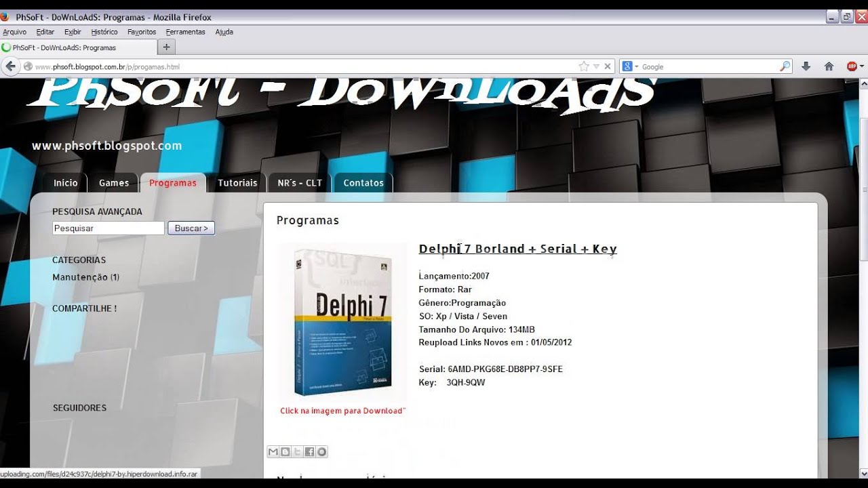Image resolution: width=868 pixels, height=488 pixels.
Task: Click the search magnifier icon
Action: (x=785, y=66)
